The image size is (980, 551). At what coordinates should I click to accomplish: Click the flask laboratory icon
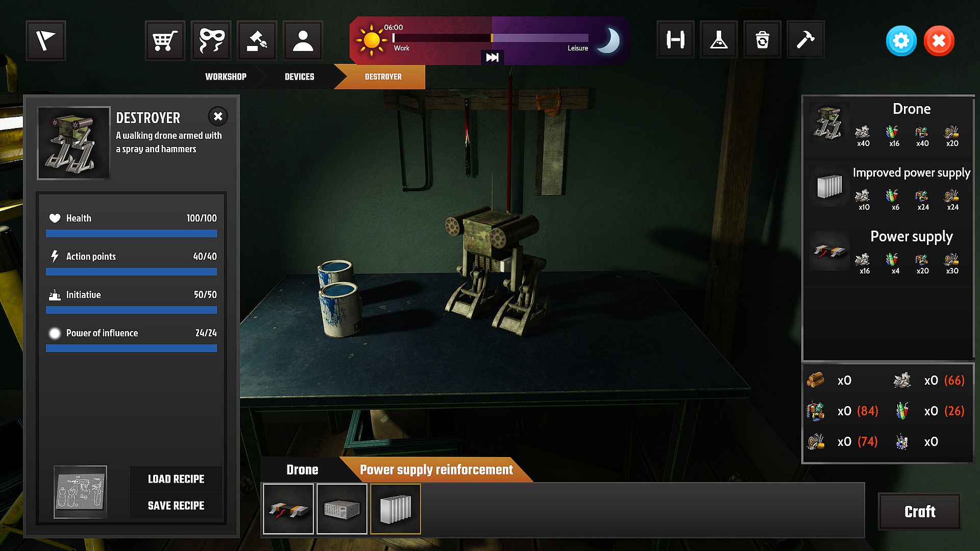[718, 40]
